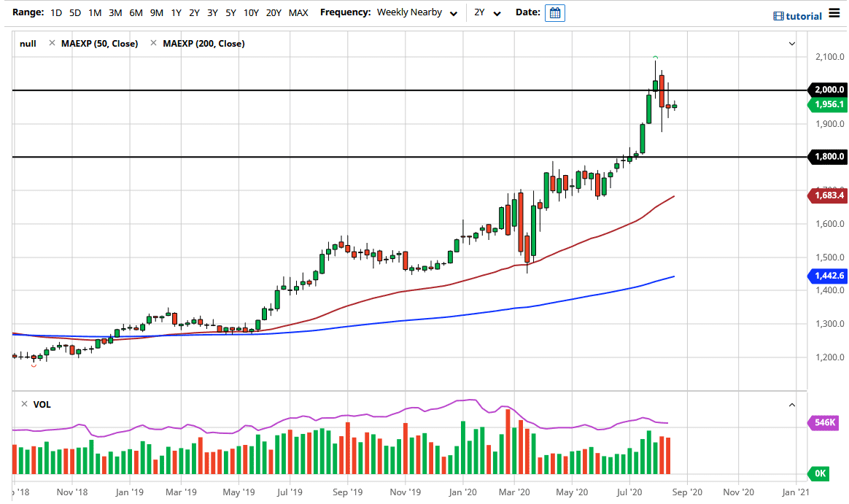Collapse the volume panel with caret
This screenshot has width=849, height=504.
point(792,405)
